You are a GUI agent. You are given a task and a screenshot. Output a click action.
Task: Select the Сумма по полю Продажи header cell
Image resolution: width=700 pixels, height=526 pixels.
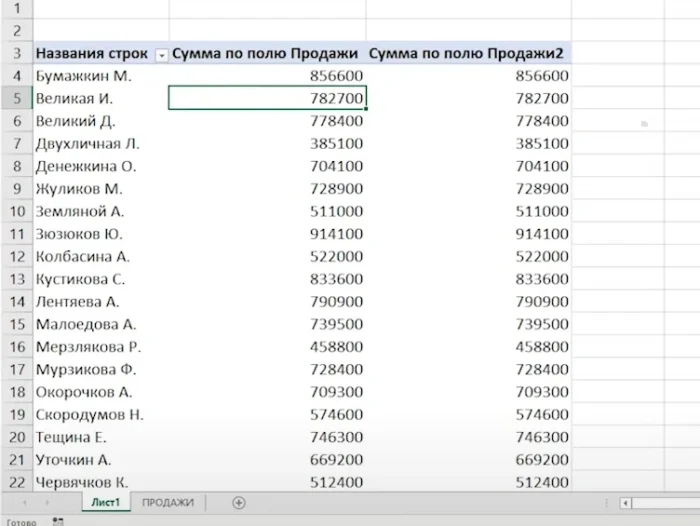pos(266,53)
